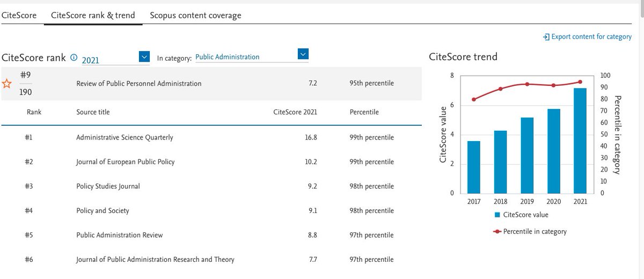Open Policy Studies Journal source
Image resolution: width=644 pixels, height=279 pixels.
(x=108, y=186)
